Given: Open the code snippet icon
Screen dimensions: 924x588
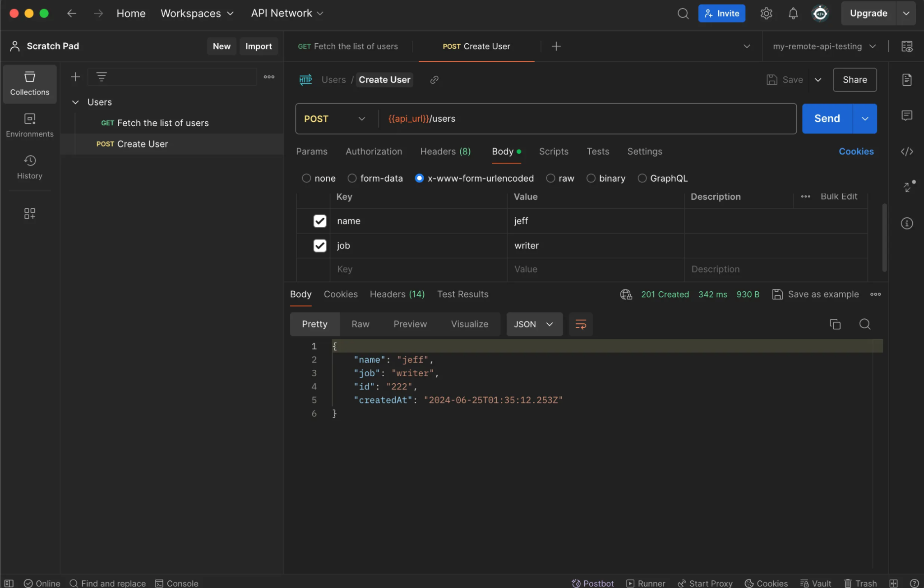Looking at the screenshot, I should click(x=906, y=152).
